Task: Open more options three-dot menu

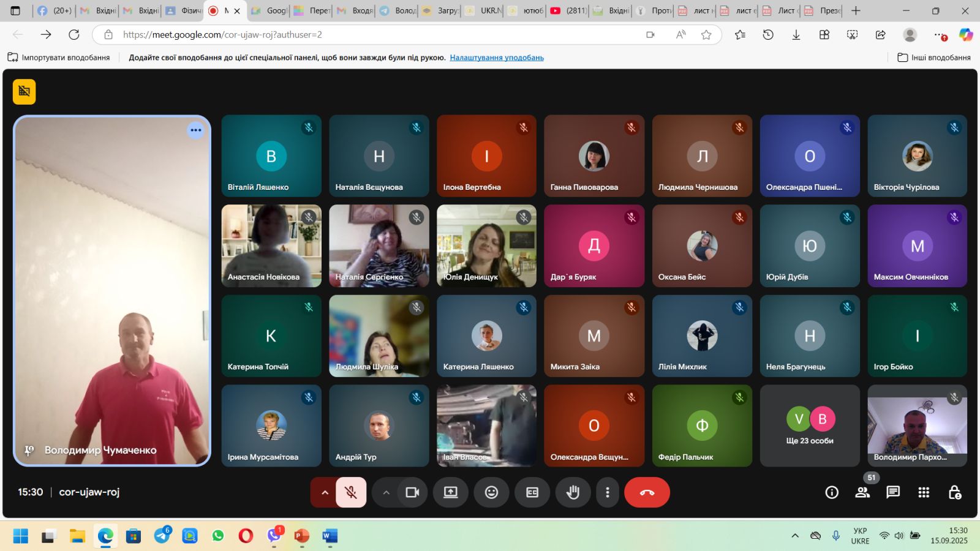Action: pyautogui.click(x=607, y=492)
